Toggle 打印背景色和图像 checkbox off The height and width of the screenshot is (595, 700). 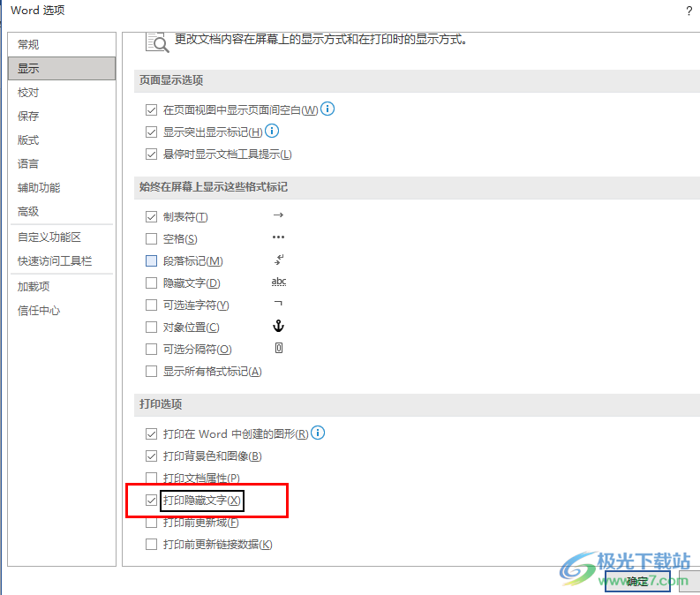coord(151,456)
